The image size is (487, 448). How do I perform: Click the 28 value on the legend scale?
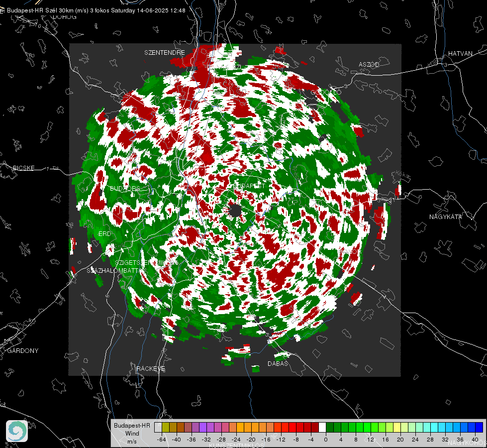430,440
